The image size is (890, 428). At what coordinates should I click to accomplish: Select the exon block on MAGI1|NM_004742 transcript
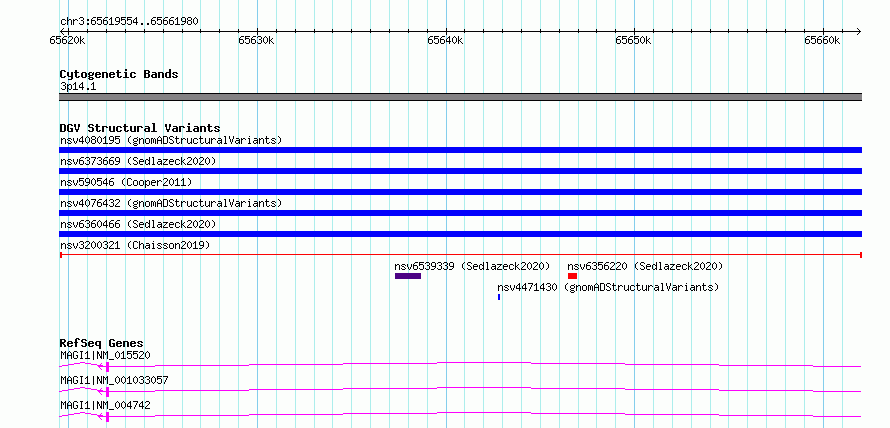point(107,416)
